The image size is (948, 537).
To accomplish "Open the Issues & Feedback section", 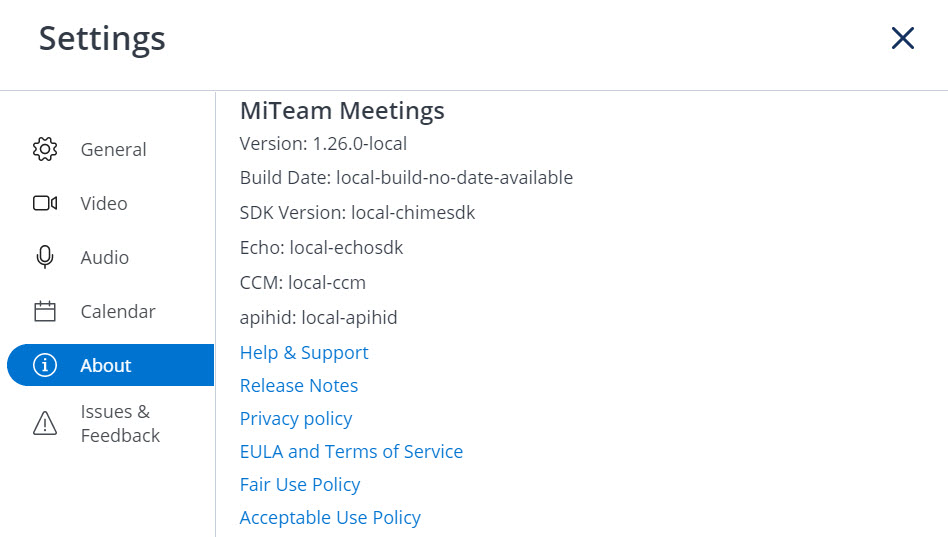I will click(111, 423).
